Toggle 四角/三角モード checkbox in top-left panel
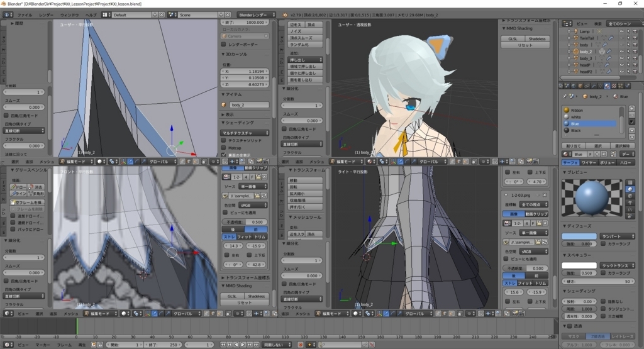The image size is (644, 349). click(x=6, y=116)
